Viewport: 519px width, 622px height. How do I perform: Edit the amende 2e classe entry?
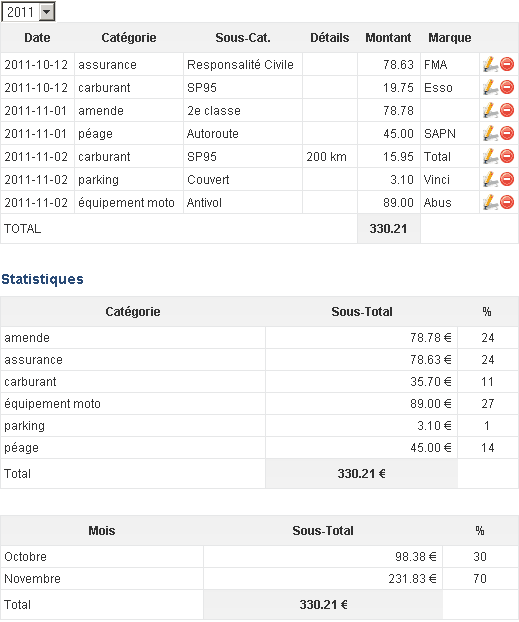(490, 110)
